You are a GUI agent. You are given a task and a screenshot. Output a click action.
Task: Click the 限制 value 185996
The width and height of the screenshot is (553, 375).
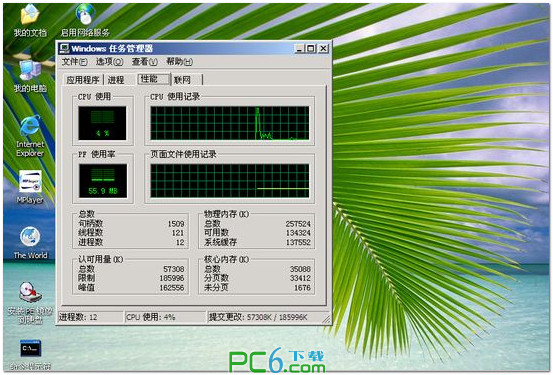pyautogui.click(x=172, y=278)
